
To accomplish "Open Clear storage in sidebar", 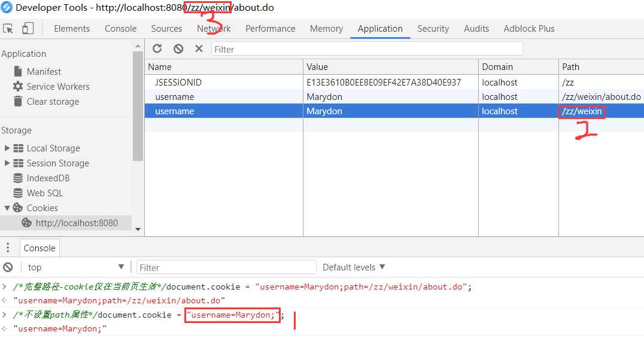I will [53, 102].
